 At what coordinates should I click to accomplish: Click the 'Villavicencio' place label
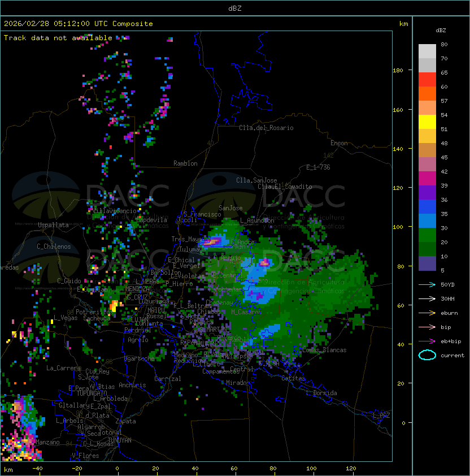114,211
